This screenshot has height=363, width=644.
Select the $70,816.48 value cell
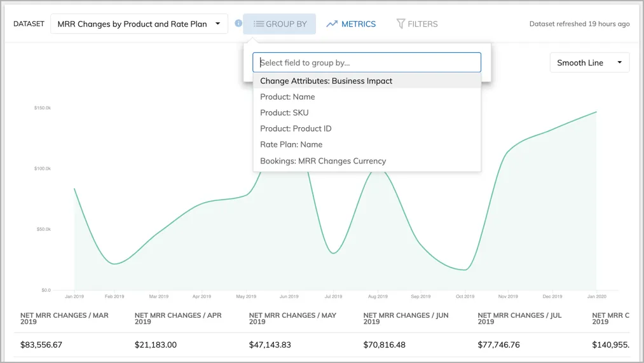384,345
